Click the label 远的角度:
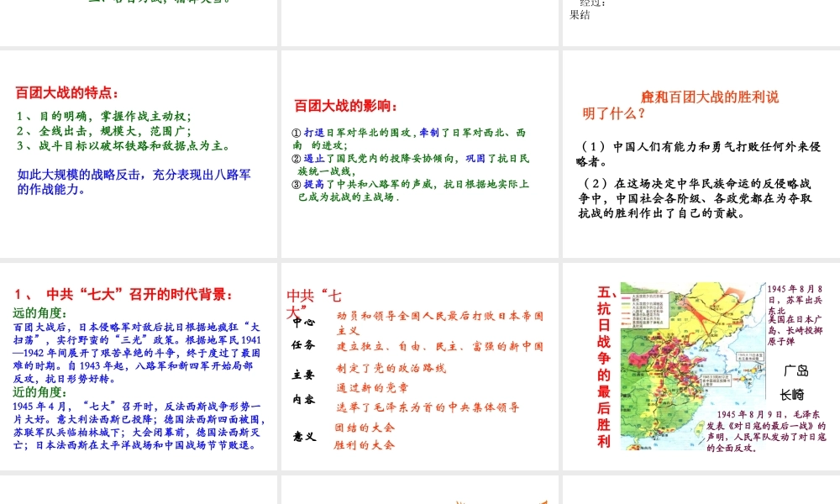The width and height of the screenshot is (840, 504). pyautogui.click(x=39, y=312)
